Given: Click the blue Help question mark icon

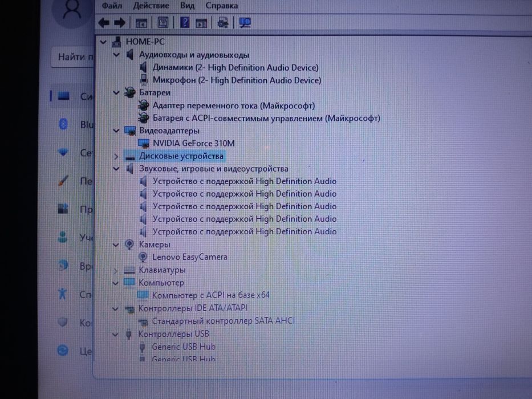Looking at the screenshot, I should pos(185,23).
